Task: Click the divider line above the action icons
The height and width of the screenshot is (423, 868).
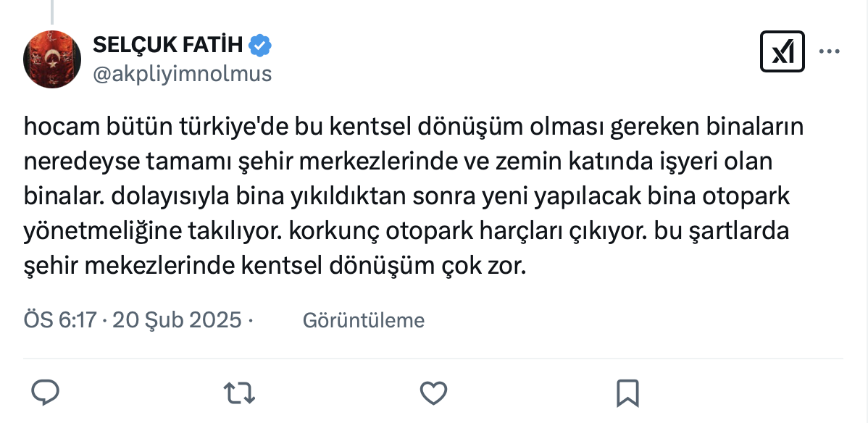Action: (x=433, y=358)
